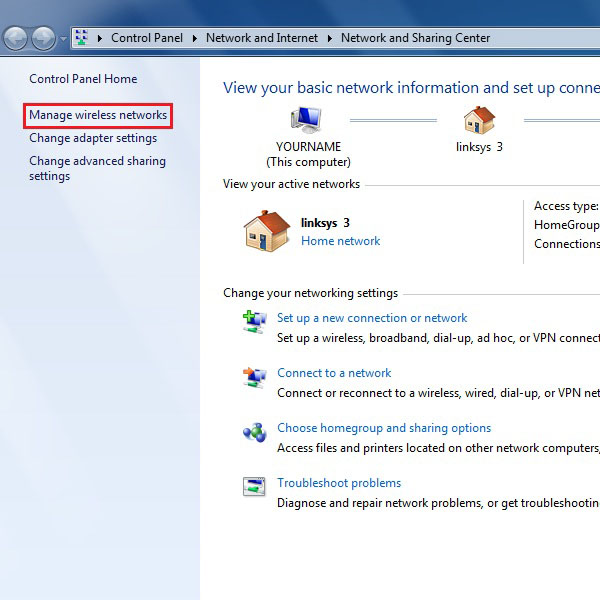Click the Change your networking settings heading
The image size is (600, 600).
point(311,293)
